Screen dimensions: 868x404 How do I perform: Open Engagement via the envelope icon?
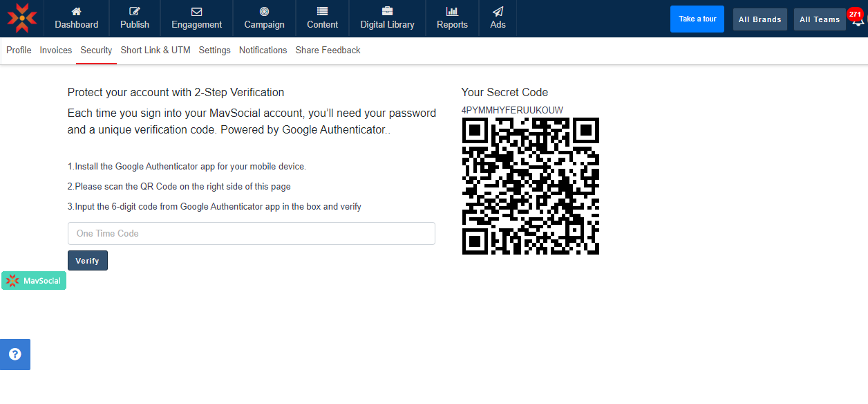tap(197, 11)
